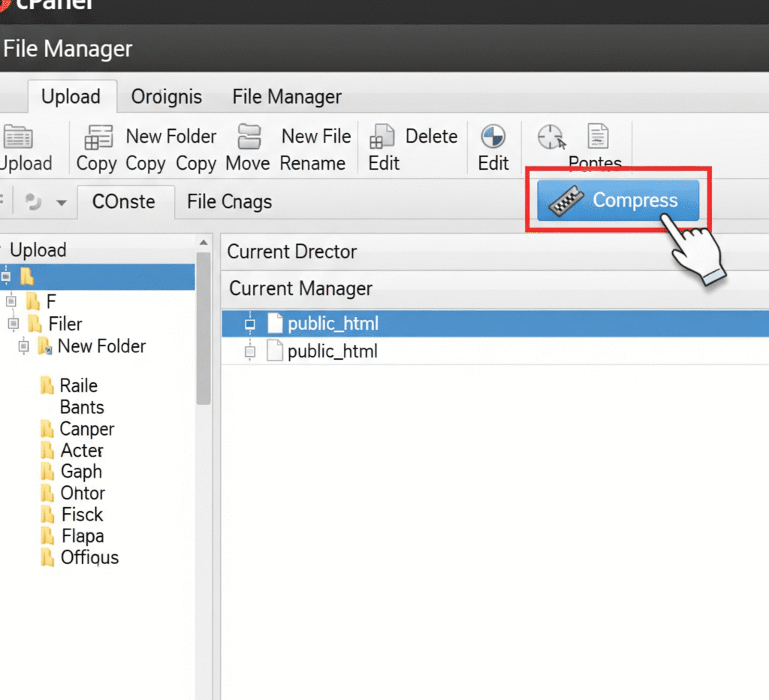Open the File Cnags tab
Image resolution: width=769 pixels, height=700 pixels.
(229, 201)
